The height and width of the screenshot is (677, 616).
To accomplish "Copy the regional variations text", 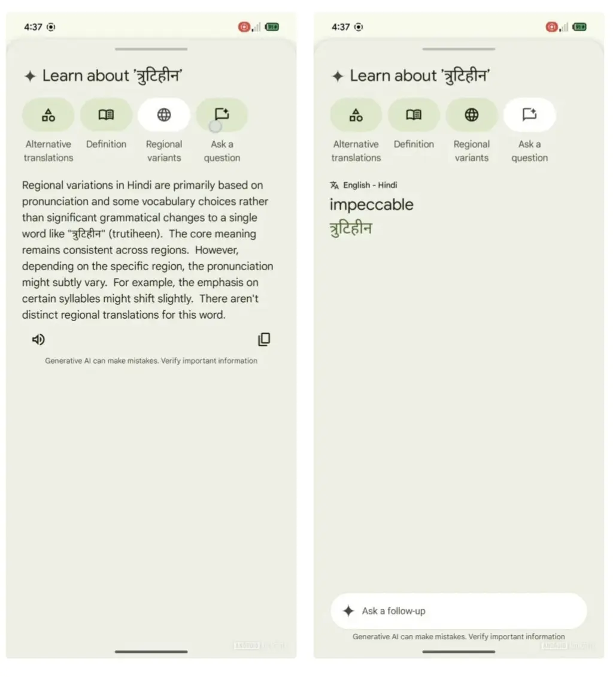I will pyautogui.click(x=264, y=340).
